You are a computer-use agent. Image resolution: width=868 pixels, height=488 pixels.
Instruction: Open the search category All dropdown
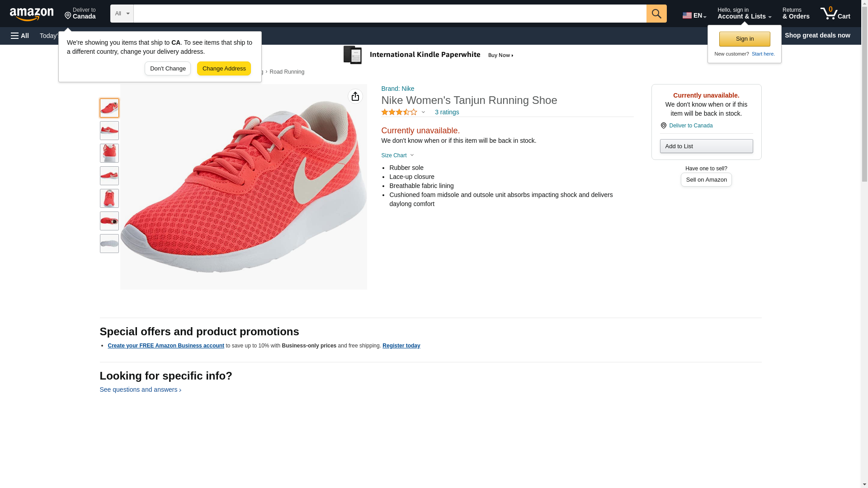point(122,14)
